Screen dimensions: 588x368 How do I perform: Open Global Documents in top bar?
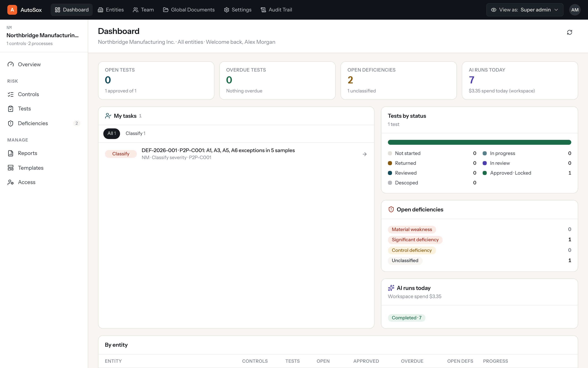[189, 10]
